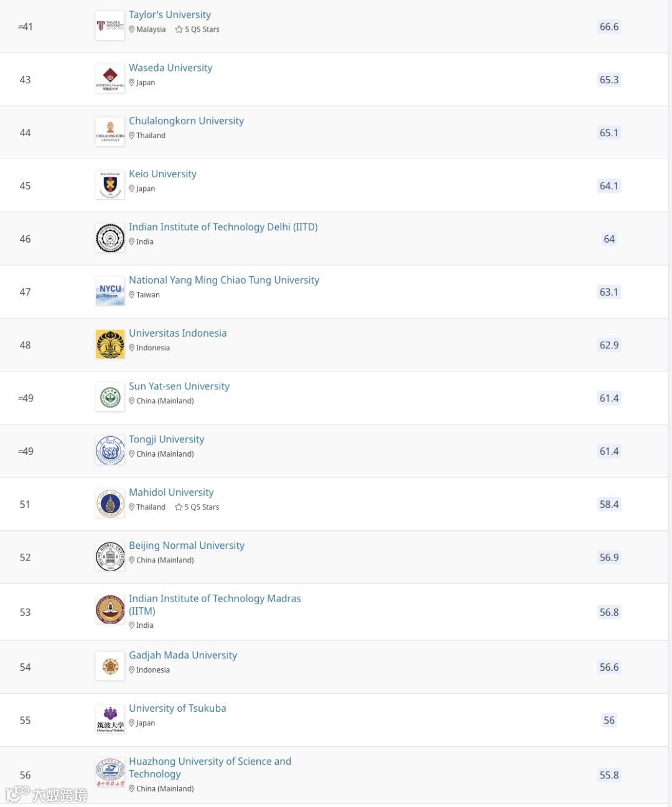Click the Chulalongkorn University crest icon
This screenshot has width=672, height=807.
point(110,132)
